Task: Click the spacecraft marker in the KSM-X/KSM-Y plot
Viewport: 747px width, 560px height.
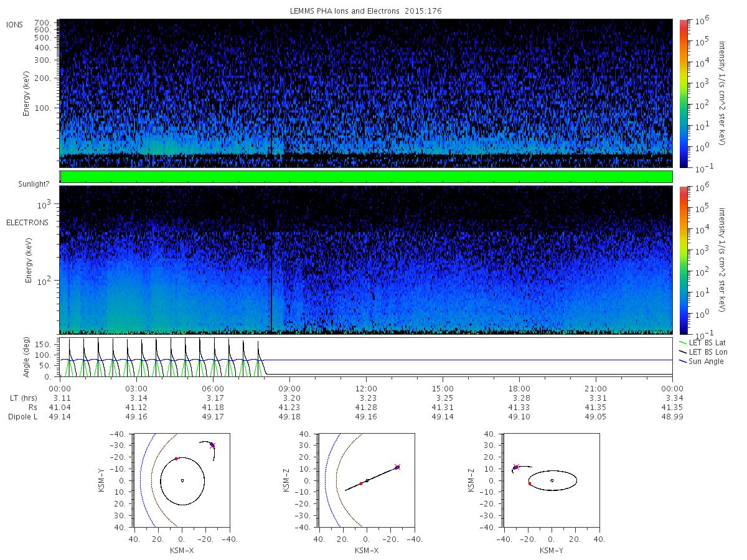Action: point(212,445)
